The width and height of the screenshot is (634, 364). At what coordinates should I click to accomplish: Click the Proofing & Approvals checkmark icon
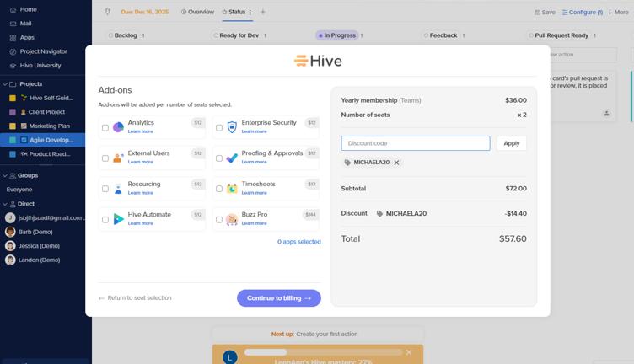(232, 158)
